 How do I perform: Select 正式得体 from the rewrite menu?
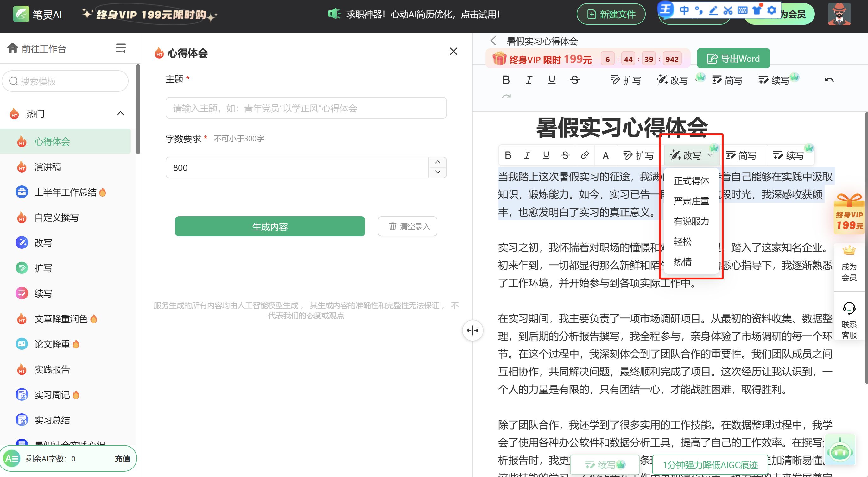pos(691,181)
